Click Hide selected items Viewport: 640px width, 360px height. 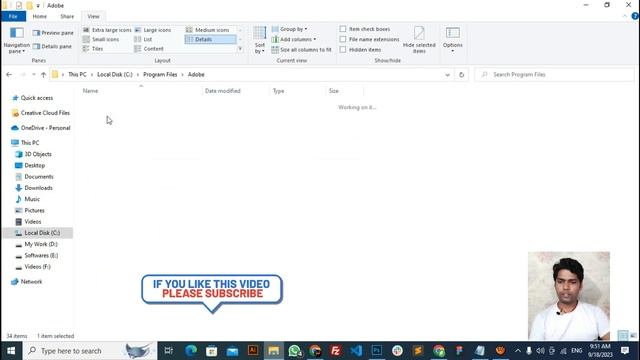pos(419,40)
